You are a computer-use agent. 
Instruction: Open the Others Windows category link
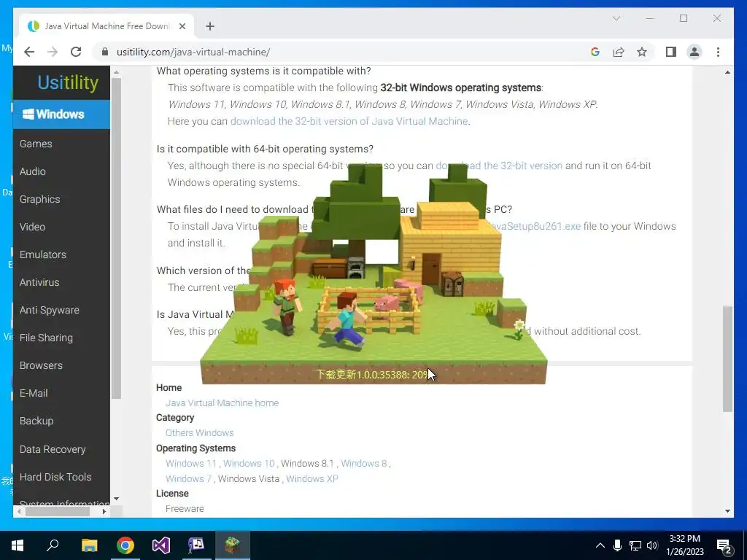(200, 433)
